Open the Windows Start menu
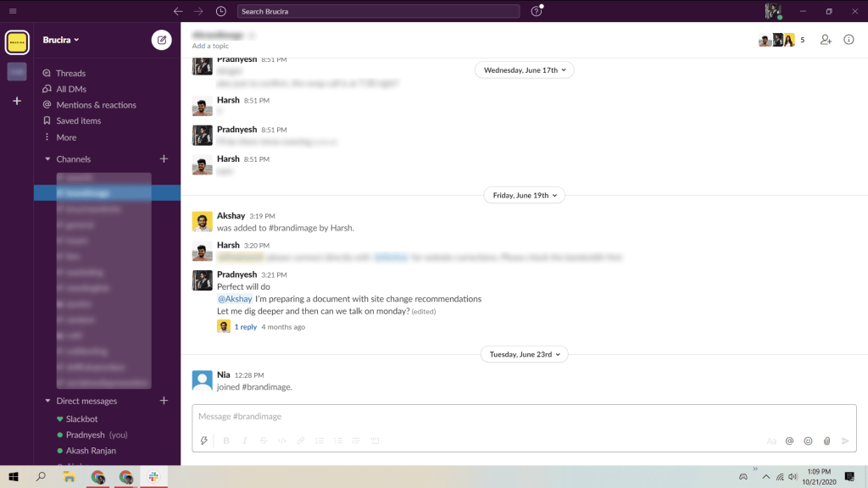Viewport: 868px width, 488px height. (x=14, y=477)
